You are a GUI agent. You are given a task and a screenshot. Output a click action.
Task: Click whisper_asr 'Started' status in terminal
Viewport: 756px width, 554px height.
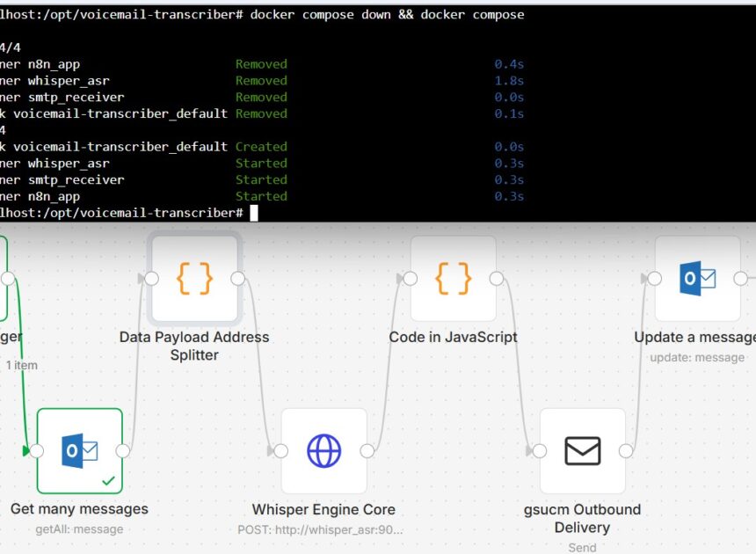(261, 163)
